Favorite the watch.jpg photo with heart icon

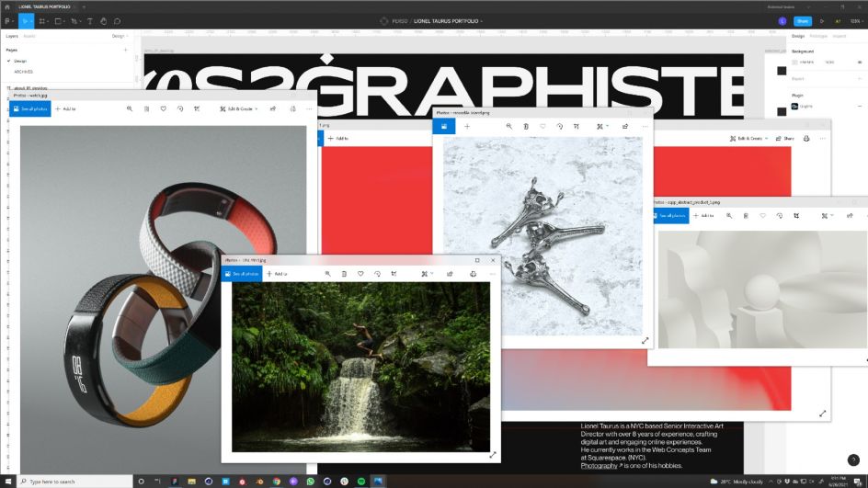pyautogui.click(x=164, y=108)
